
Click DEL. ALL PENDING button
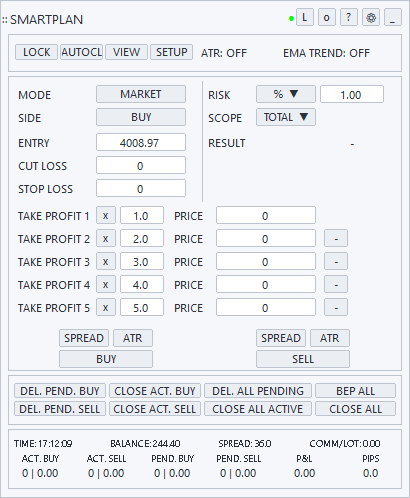tap(258, 391)
